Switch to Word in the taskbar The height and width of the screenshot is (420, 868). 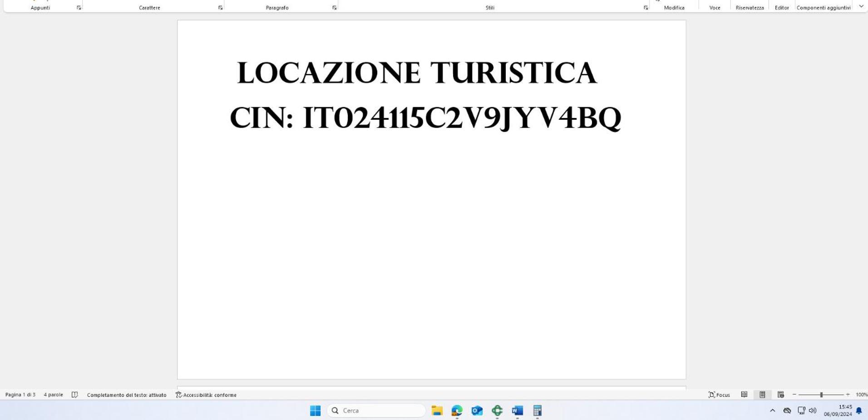(517, 410)
